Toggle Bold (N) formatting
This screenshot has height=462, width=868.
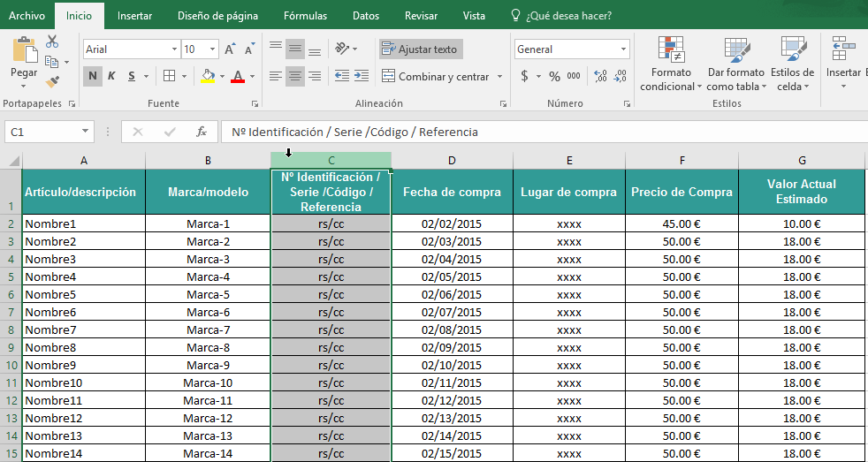pyautogui.click(x=93, y=76)
